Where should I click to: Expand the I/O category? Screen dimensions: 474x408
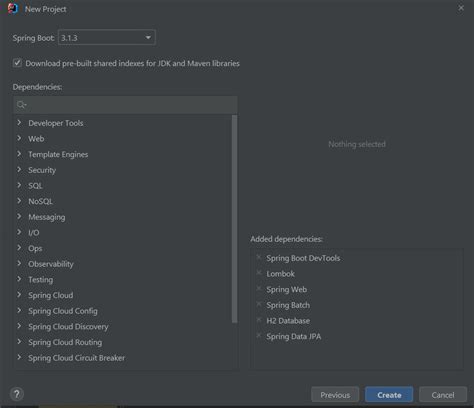[19, 232]
